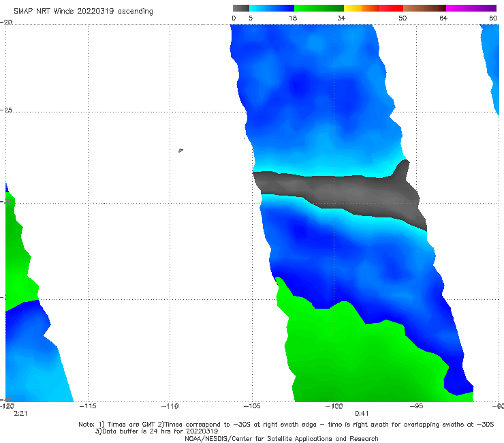Click the color bar label 34
504x443 pixels.
pos(341,18)
